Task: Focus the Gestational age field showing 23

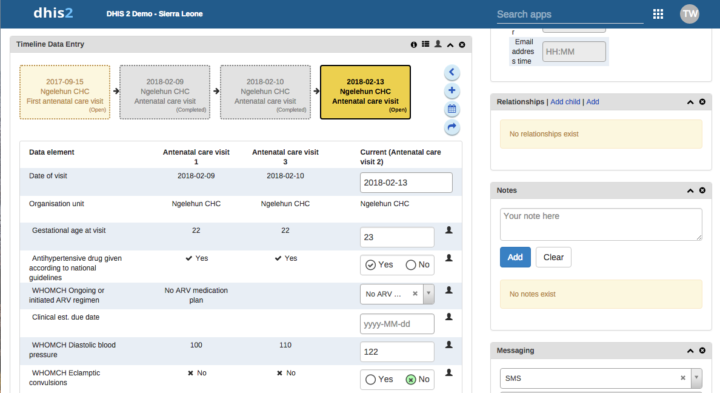Action: (397, 237)
